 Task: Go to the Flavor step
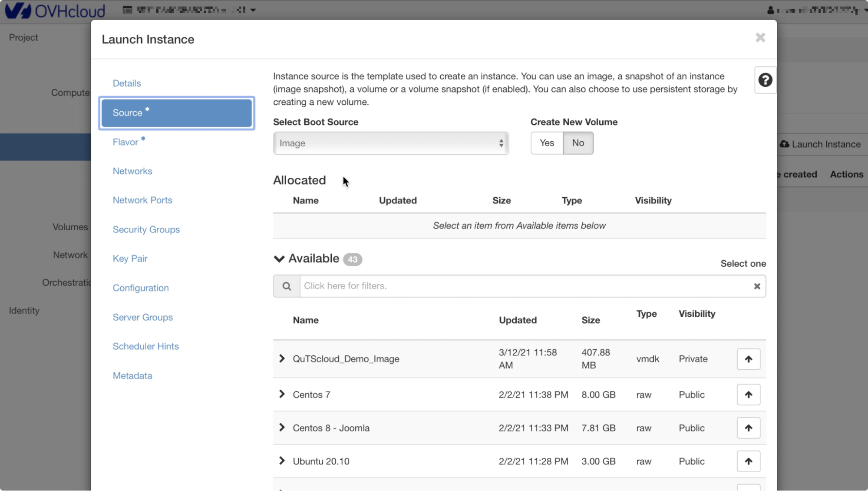click(125, 142)
